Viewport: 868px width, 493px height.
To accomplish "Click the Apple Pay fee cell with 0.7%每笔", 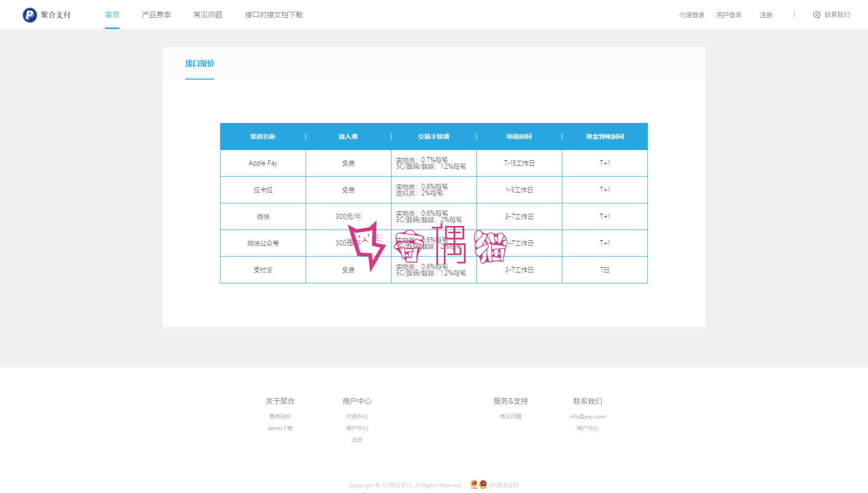I will point(434,163).
